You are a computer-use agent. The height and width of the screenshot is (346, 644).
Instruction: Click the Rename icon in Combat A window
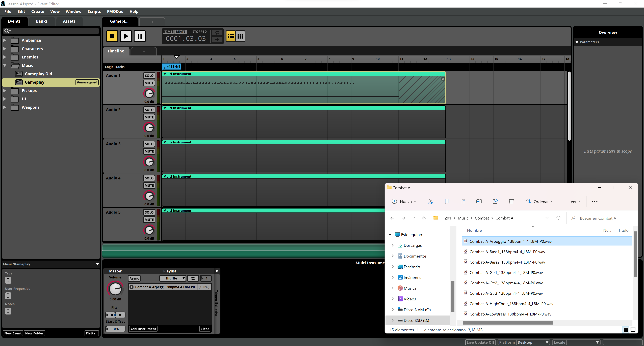click(x=479, y=201)
